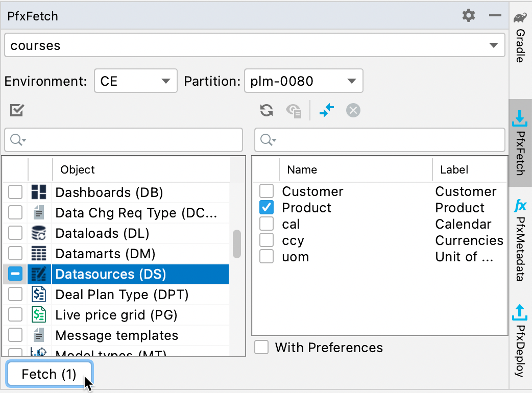Enable the With Preferences checkbox

pyautogui.click(x=261, y=347)
